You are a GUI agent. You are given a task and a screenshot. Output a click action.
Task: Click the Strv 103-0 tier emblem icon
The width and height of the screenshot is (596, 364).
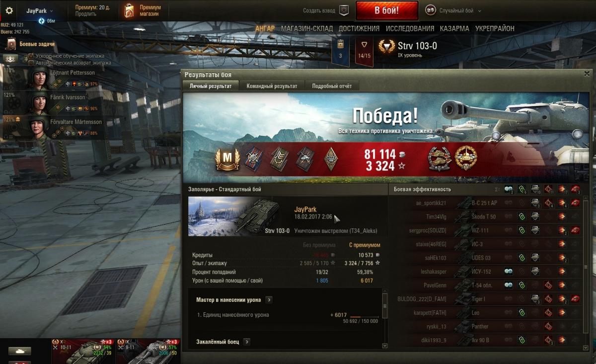(x=387, y=47)
